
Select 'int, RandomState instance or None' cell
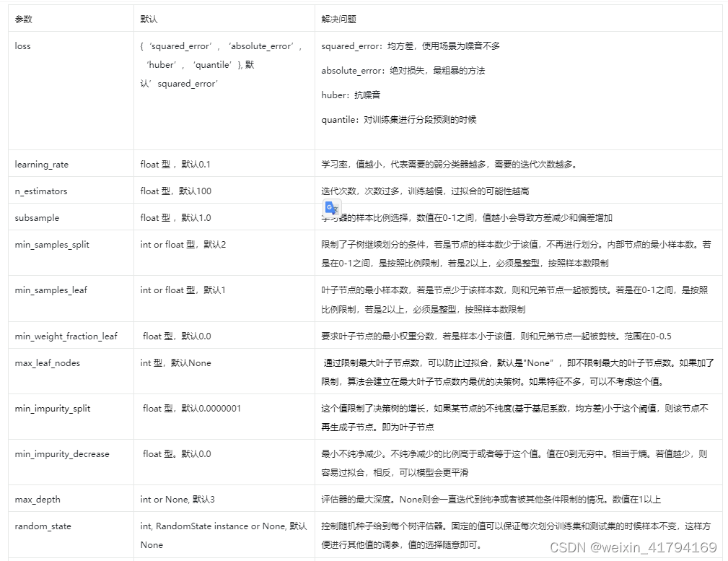224,536
